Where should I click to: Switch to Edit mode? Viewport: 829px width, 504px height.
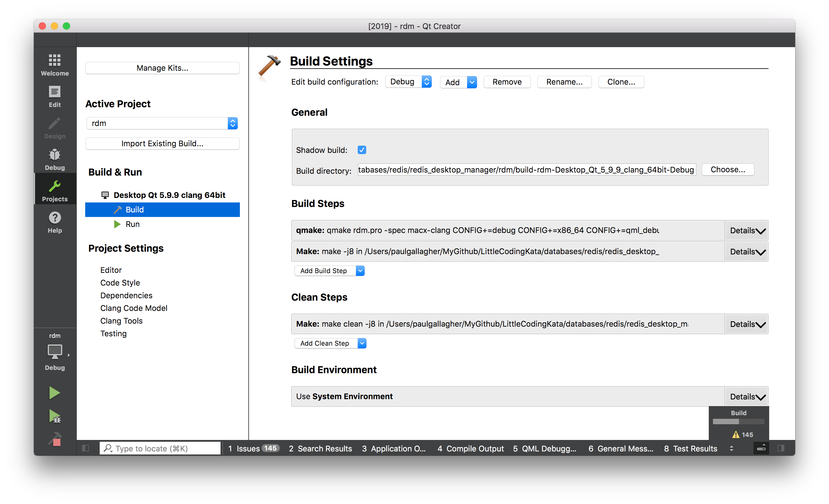(54, 97)
